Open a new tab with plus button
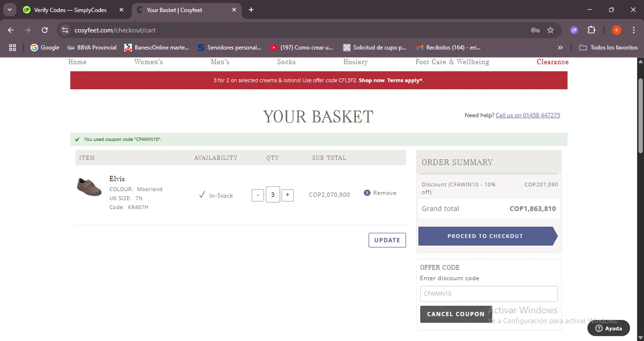This screenshot has height=341, width=644. [x=251, y=10]
